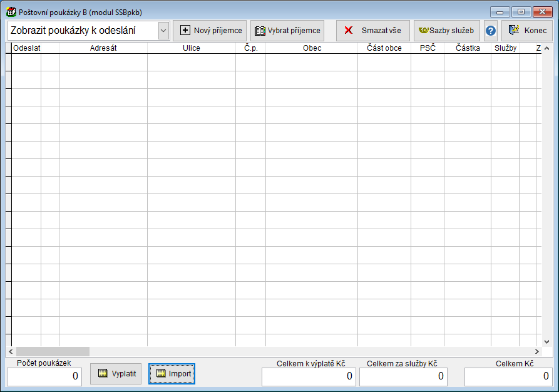Image resolution: width=559 pixels, height=392 pixels.
Task: Open Vybrat příjemce address book
Action: click(x=287, y=31)
